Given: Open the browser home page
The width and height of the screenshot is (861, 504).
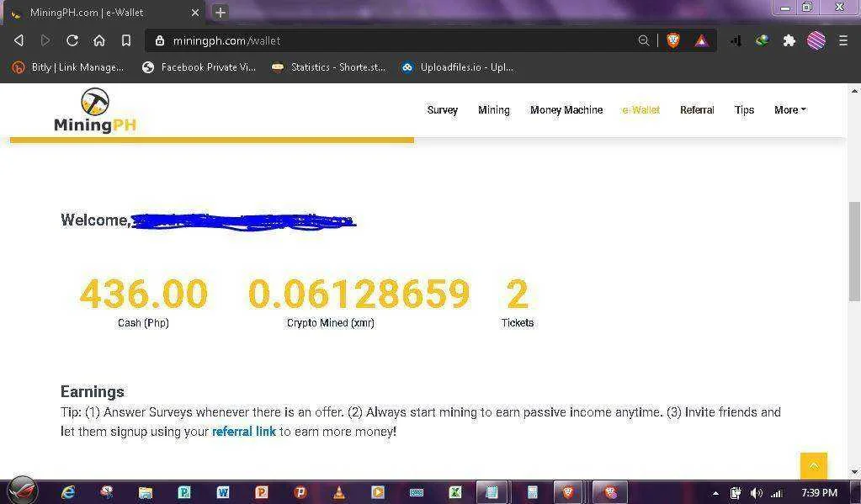Looking at the screenshot, I should [x=98, y=40].
